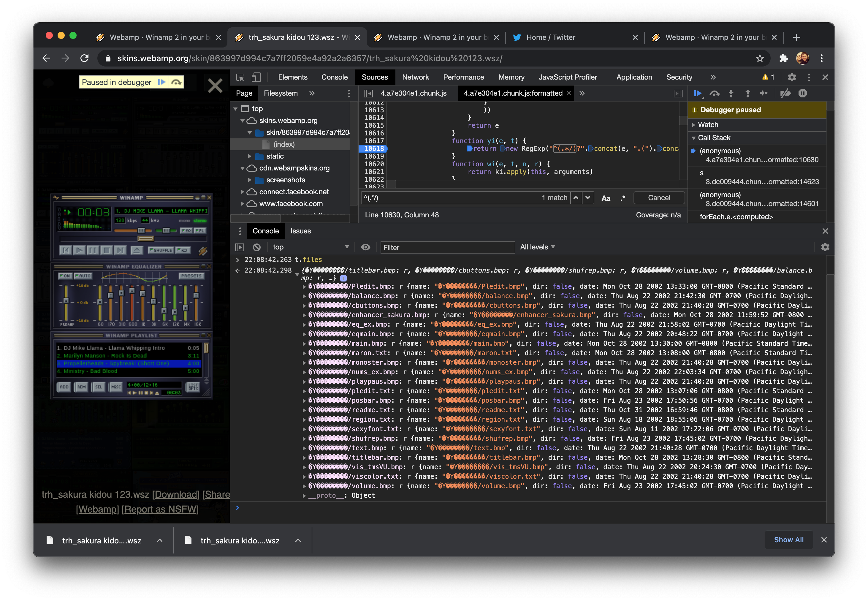The image size is (868, 601).
Task: Expand the Watch section
Action: pos(708,125)
